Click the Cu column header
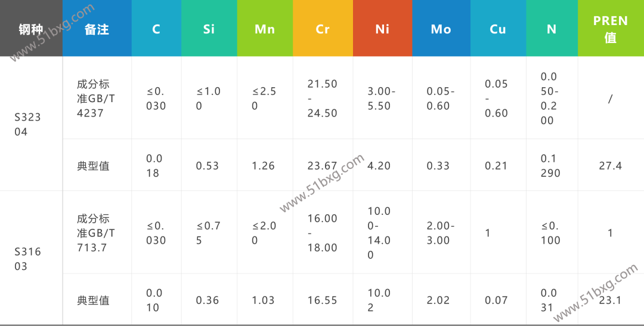Viewport: 644px width, 326px height. [498, 28]
